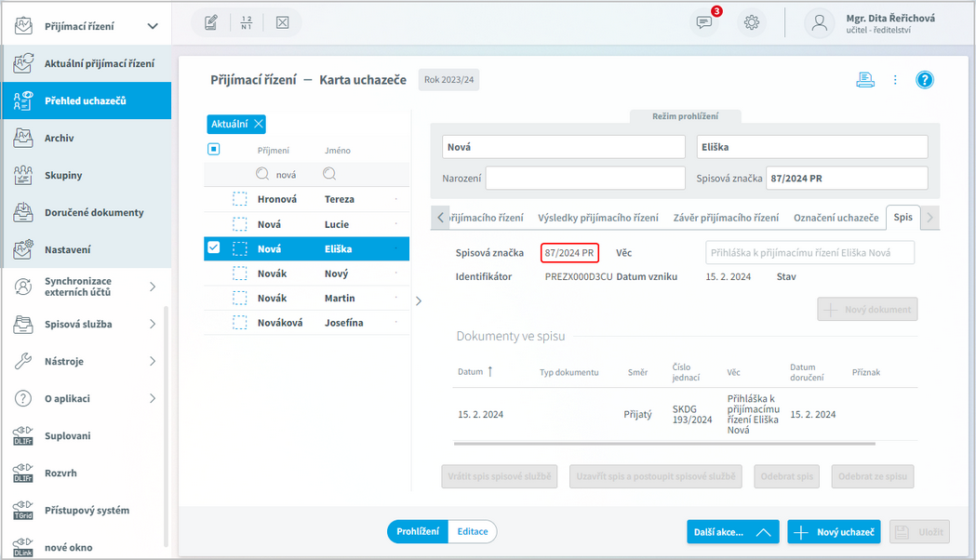Toggle the select-all checkbox in list header
The image size is (976, 560).
[x=213, y=149]
